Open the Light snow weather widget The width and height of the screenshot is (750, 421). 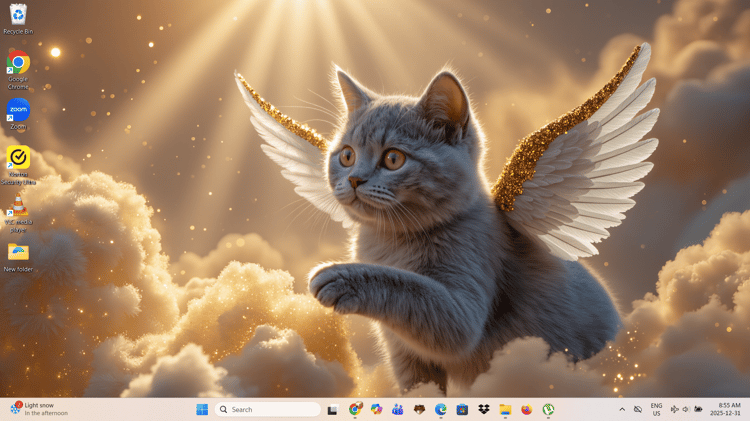(39, 409)
